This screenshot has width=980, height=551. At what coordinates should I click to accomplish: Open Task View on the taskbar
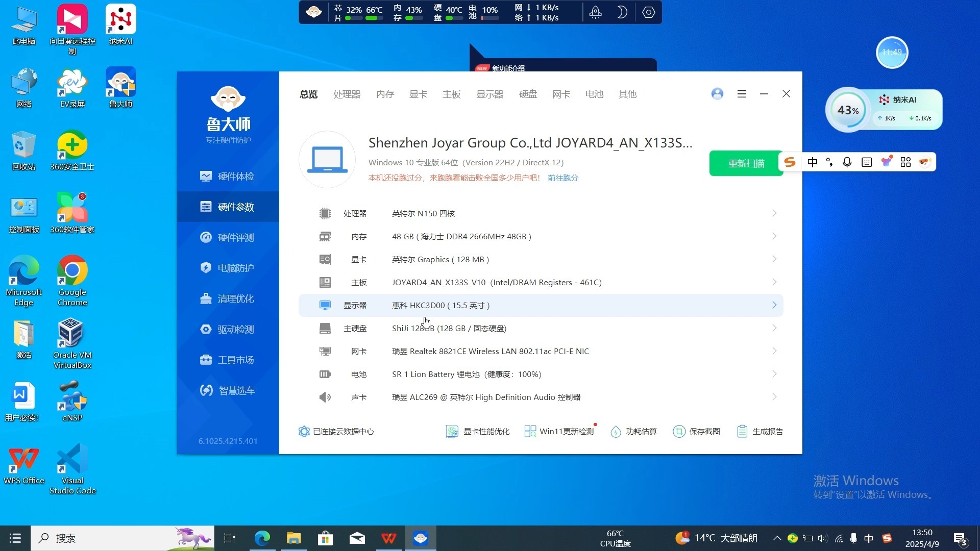pyautogui.click(x=230, y=538)
